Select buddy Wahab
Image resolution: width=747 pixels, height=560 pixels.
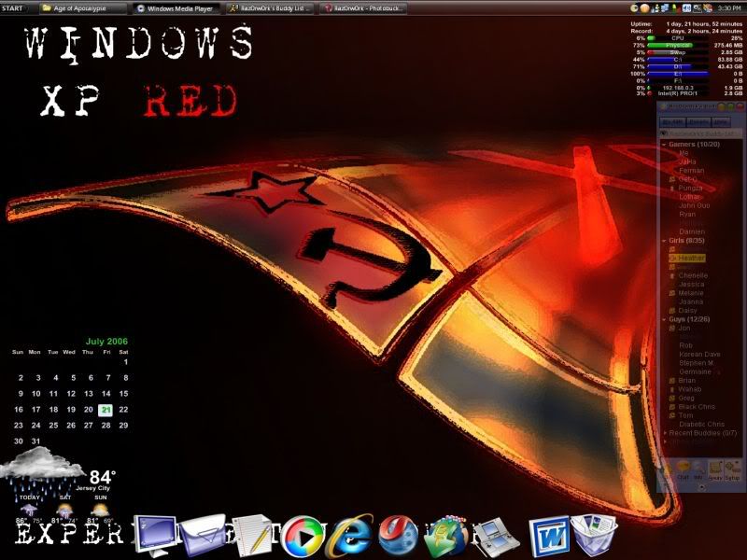[x=689, y=389]
